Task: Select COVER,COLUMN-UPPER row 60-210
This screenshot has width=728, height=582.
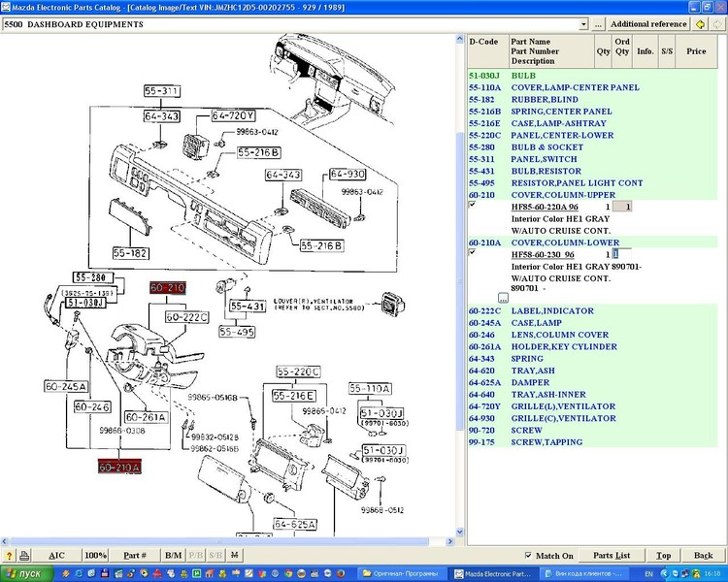Action: tap(592, 195)
